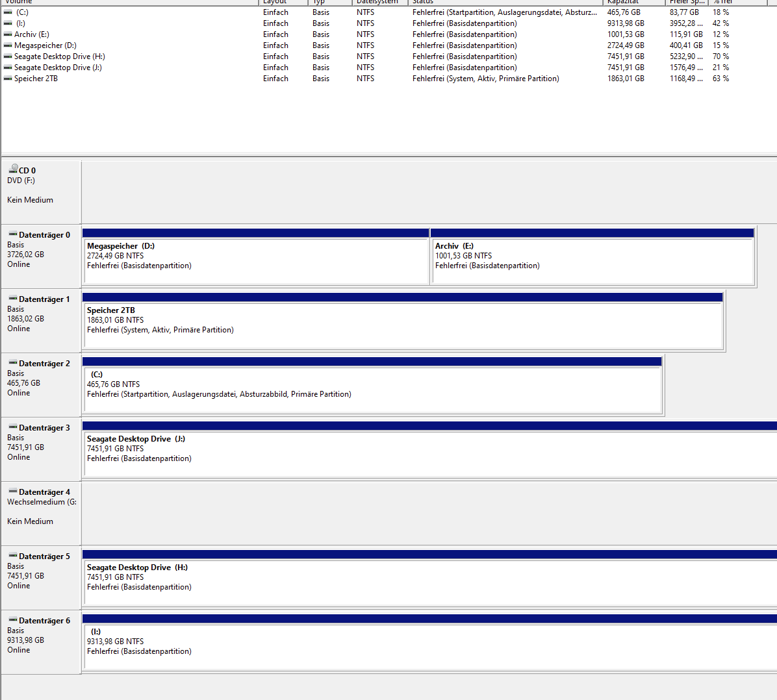Image resolution: width=777 pixels, height=700 pixels.
Task: Click the Datenträger 0 disk icon
Action: [x=13, y=234]
